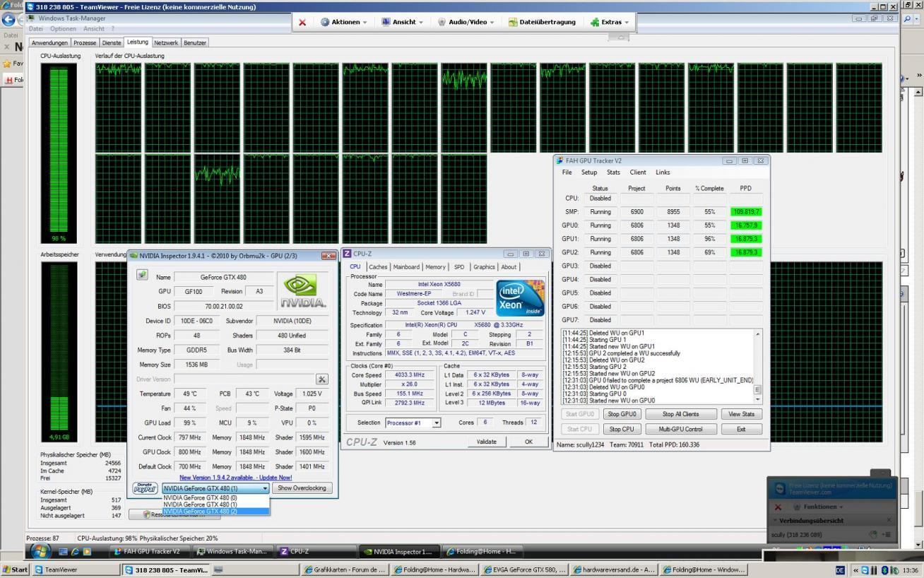The height and width of the screenshot is (578, 924).
Task: Click the FAH GPU Tracker log scrollbar up arrow
Action: pos(758,334)
